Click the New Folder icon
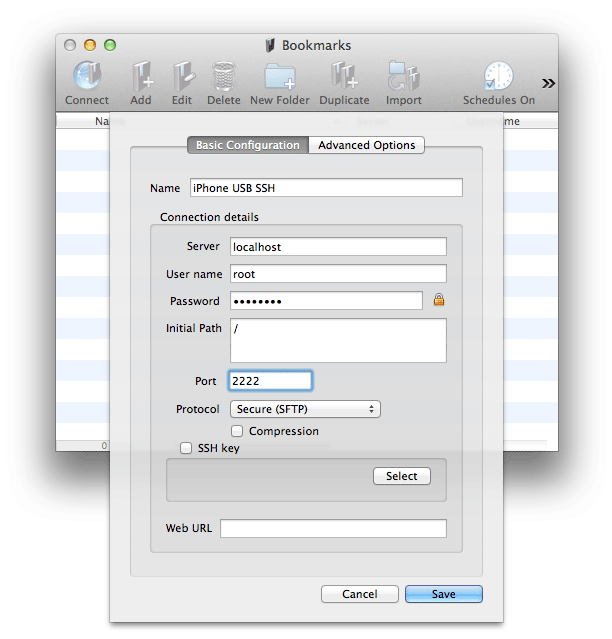The width and height of the screenshot is (612, 639). point(280,78)
